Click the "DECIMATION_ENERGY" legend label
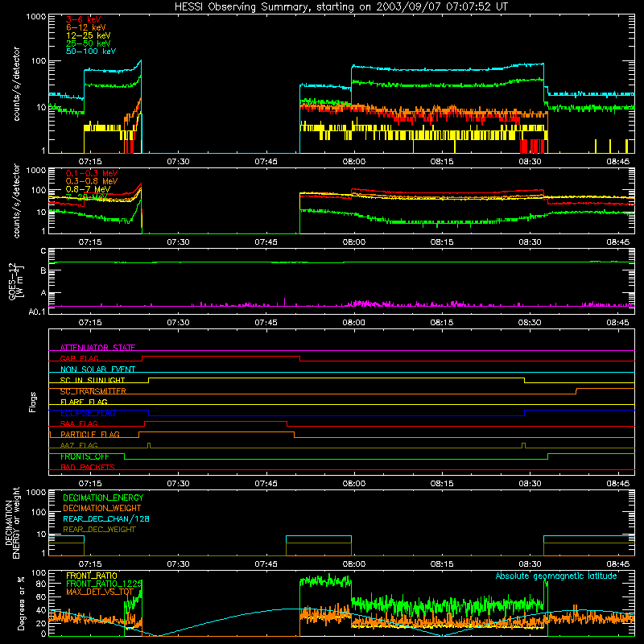 coord(103,497)
